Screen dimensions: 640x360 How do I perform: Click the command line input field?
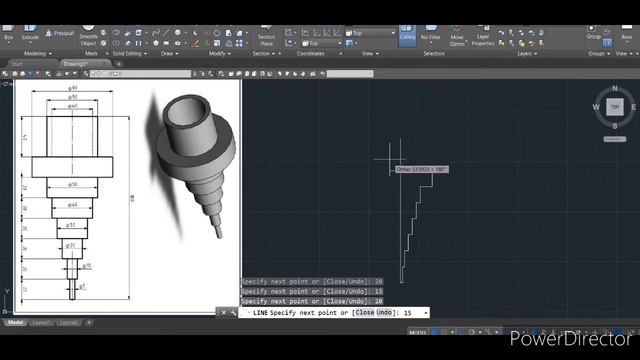tap(334, 313)
